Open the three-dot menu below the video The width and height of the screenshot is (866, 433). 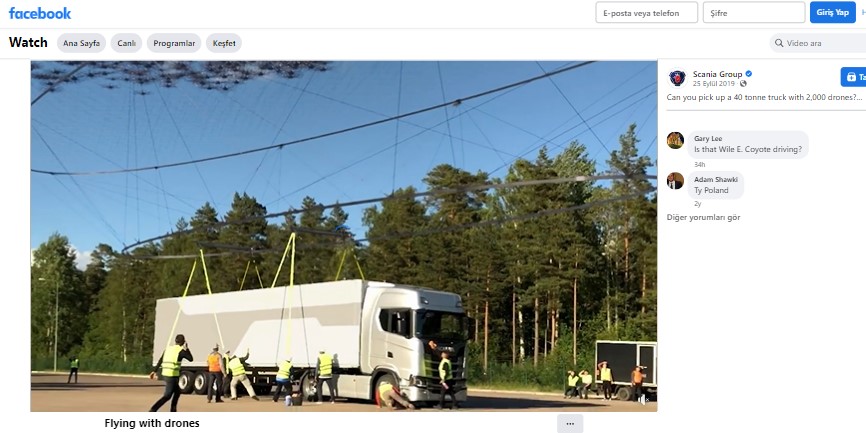click(570, 424)
